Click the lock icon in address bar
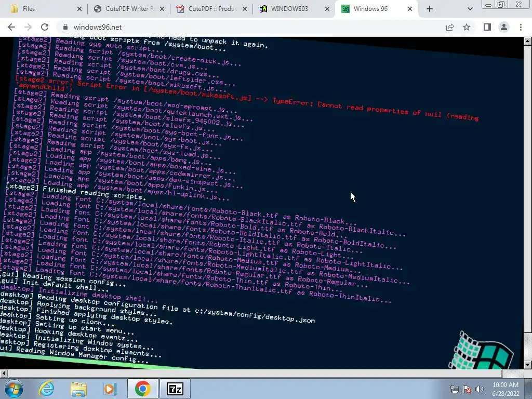The image size is (532, 399). coord(65,27)
